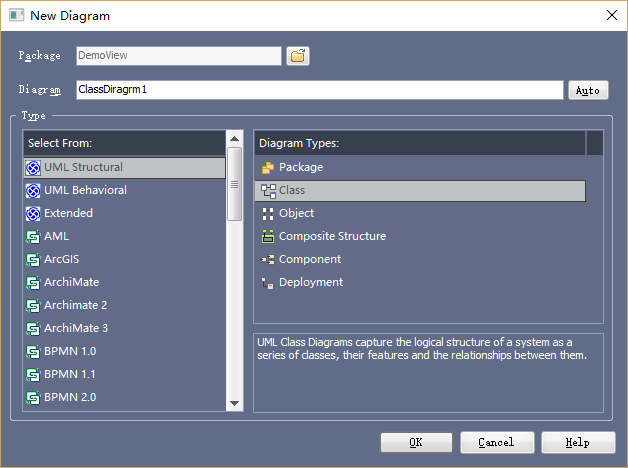Viewport: 628px width, 468px height.
Task: Click the Select From scroll up arrow
Action: tap(235, 139)
